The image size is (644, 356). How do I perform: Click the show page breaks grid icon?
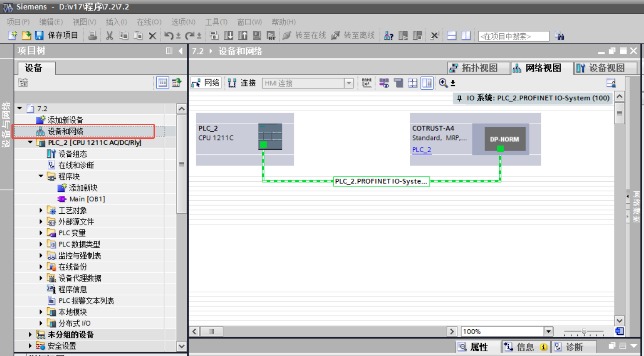click(412, 83)
